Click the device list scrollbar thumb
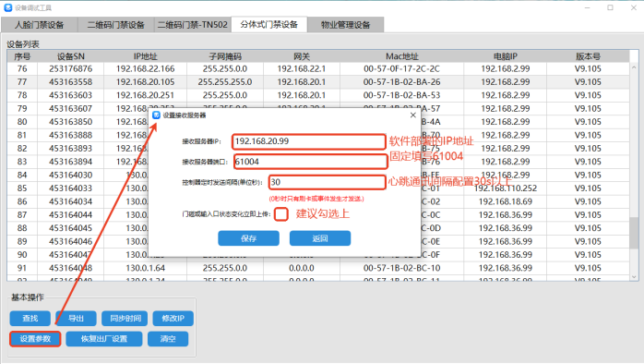This screenshot has height=364, width=644. tap(634, 233)
